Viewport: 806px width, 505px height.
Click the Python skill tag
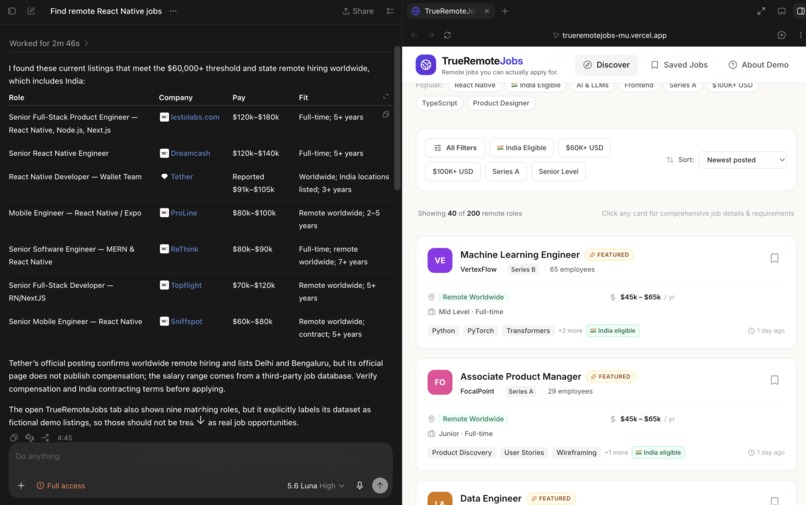pyautogui.click(x=443, y=331)
